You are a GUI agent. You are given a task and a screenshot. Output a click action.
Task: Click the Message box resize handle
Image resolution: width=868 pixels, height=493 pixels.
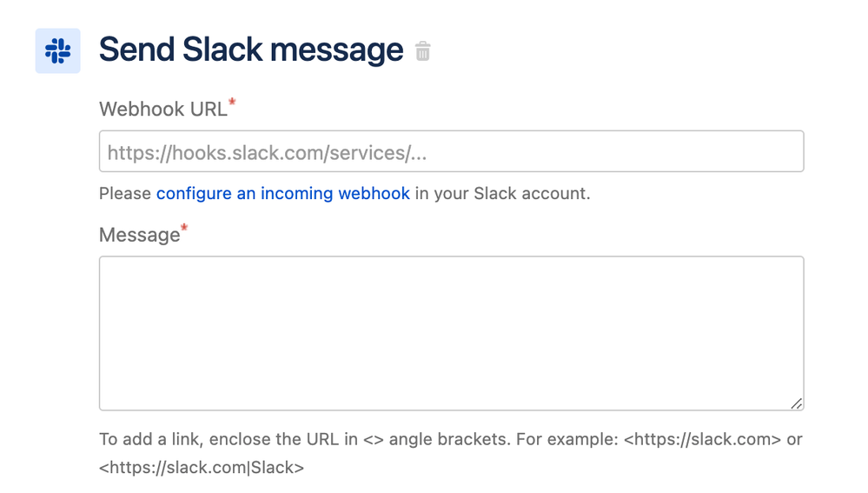796,403
